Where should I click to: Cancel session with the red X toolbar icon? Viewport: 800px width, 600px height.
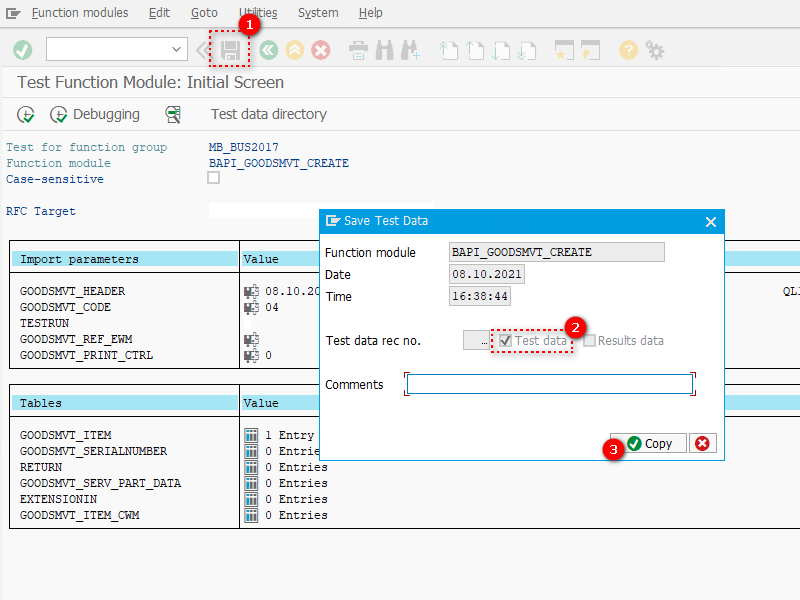click(320, 49)
